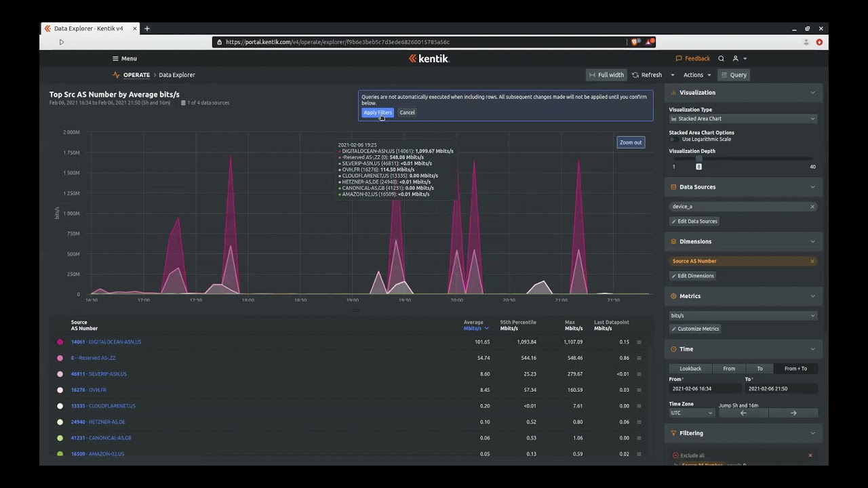
Task: Apply Filters to the query
Action: point(377,113)
